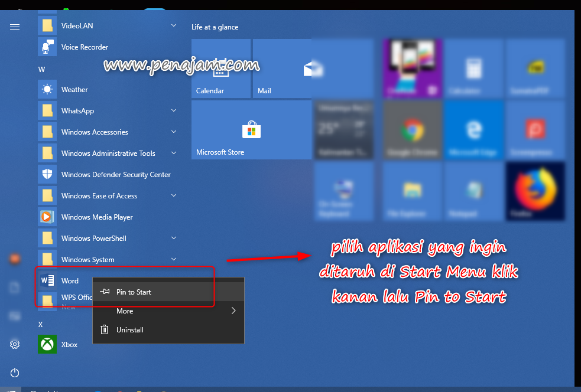Open the hamburger menu at top left
The width and height of the screenshot is (581, 392).
click(x=14, y=27)
